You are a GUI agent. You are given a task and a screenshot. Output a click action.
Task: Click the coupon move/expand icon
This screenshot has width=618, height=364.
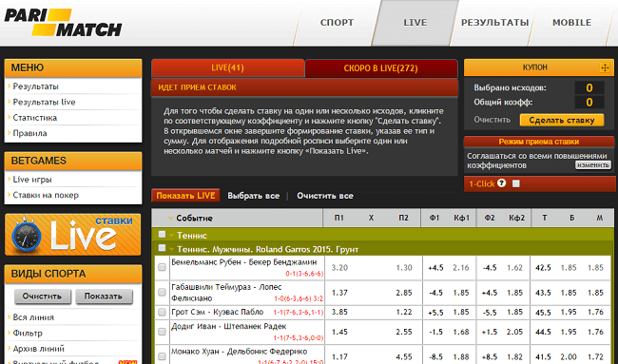click(605, 67)
